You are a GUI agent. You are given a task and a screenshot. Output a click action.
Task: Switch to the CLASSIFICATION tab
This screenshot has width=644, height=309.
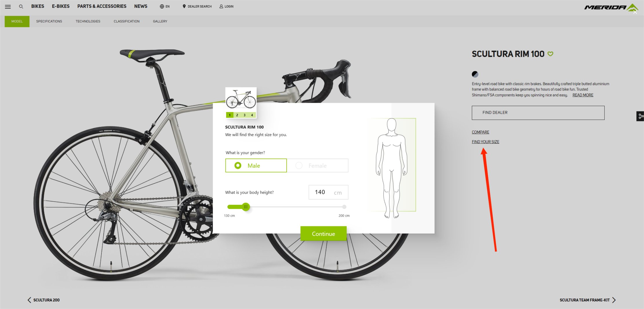[126, 21]
